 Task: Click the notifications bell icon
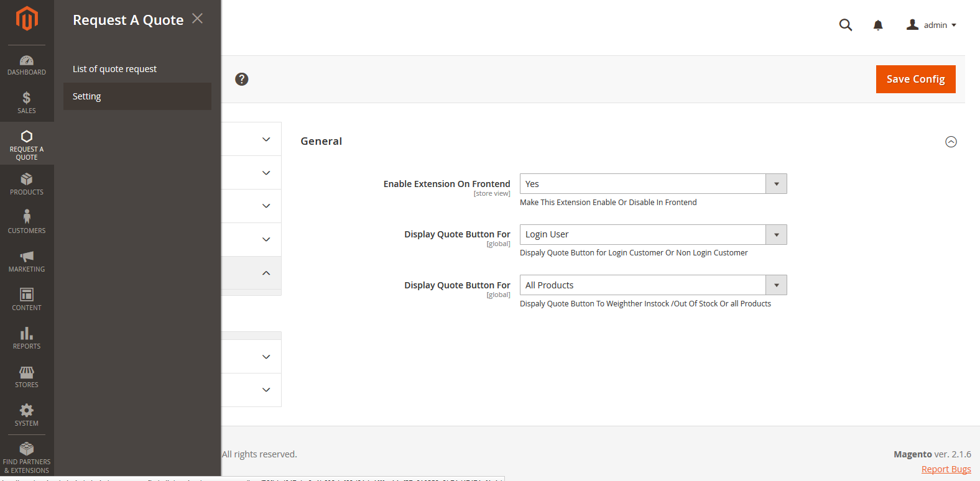point(878,25)
